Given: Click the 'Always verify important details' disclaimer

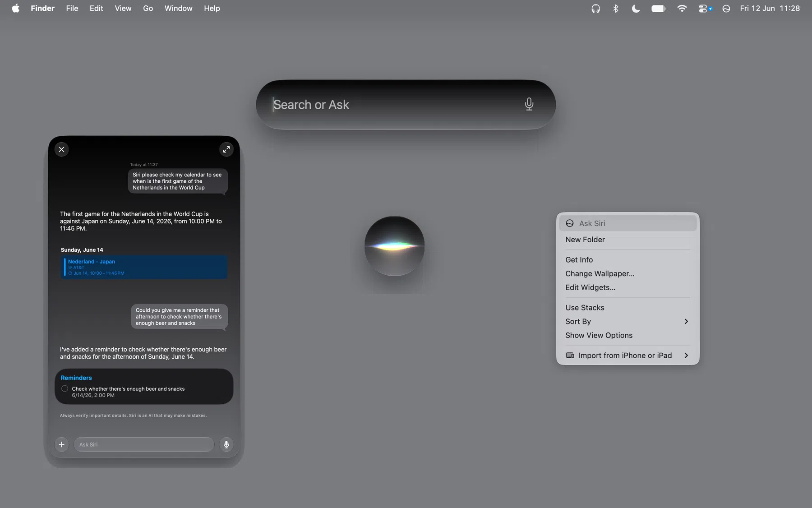Looking at the screenshot, I should coord(134,416).
